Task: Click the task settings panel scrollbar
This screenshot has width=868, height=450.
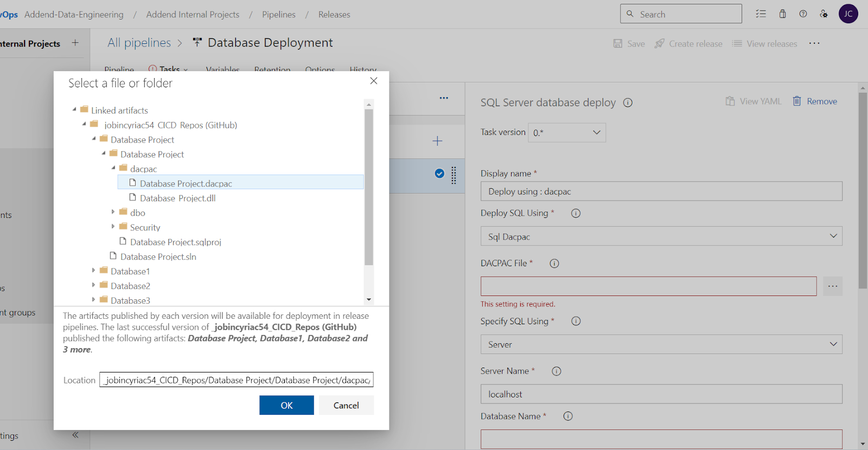Action: tap(863, 191)
